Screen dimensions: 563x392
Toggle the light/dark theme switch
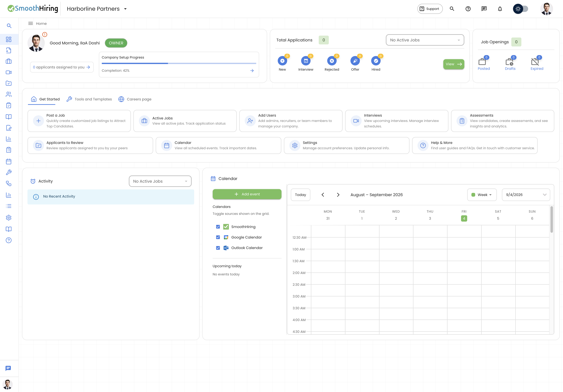(x=520, y=9)
